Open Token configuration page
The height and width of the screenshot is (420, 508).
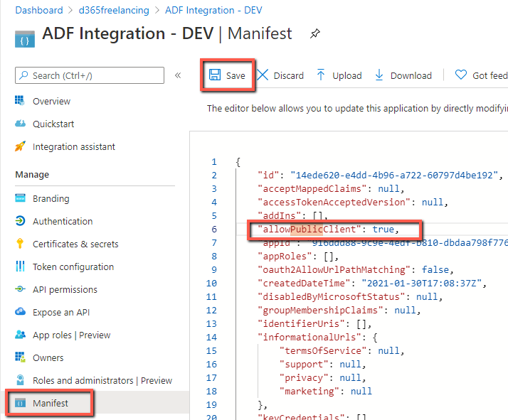coord(73,266)
